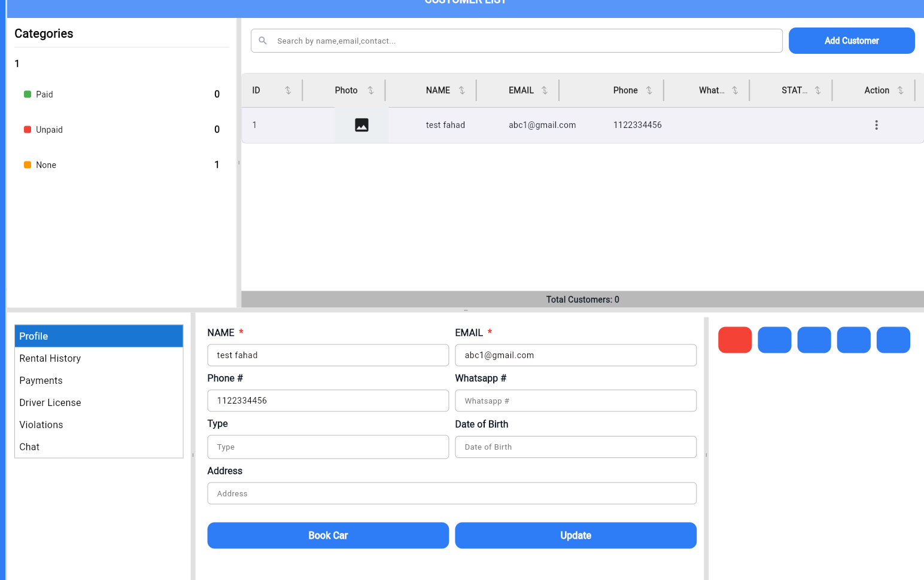
Task: Switch to the Driver License section
Action: tap(50, 402)
